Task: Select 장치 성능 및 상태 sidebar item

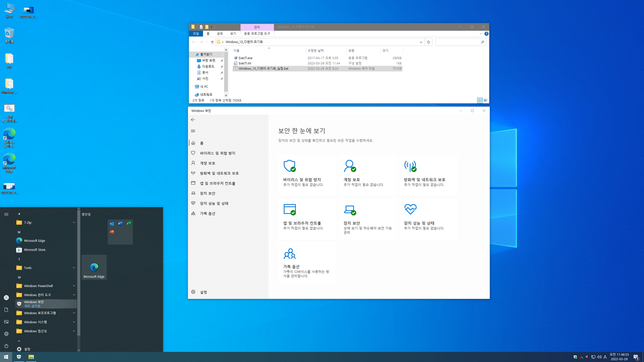Action: pyautogui.click(x=228, y=203)
